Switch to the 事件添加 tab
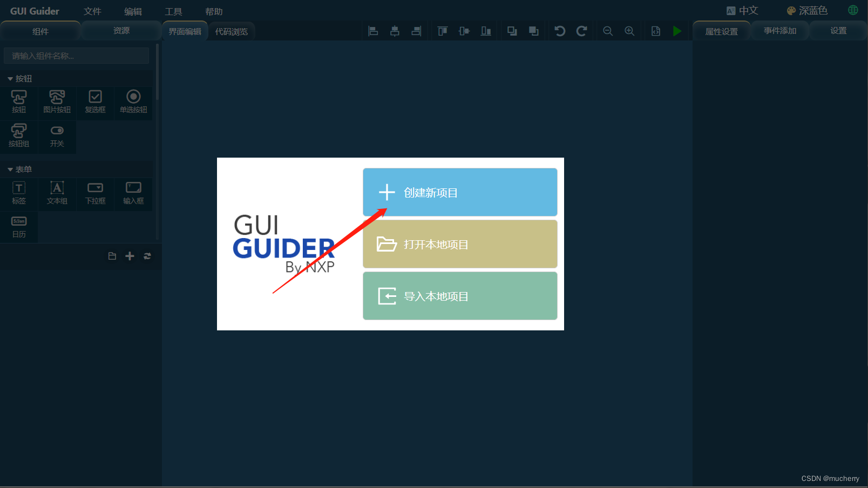Screen dimensions: 868x488 click(x=780, y=31)
